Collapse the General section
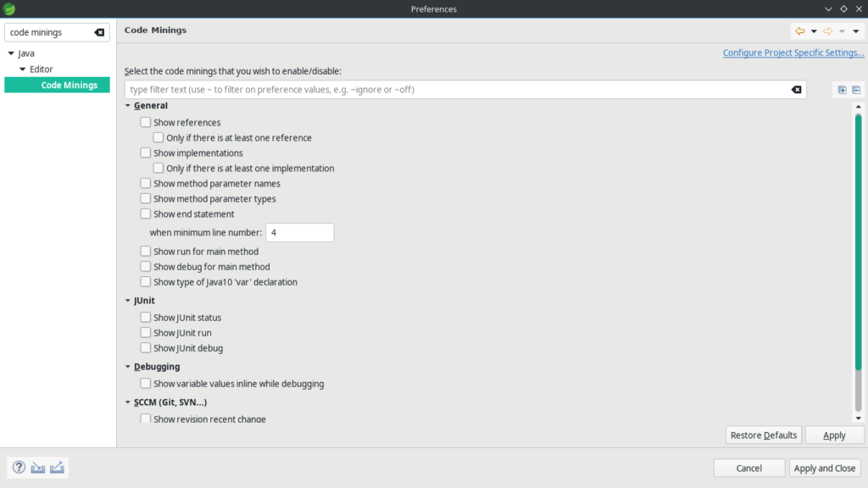The width and height of the screenshot is (868, 488). coord(128,106)
